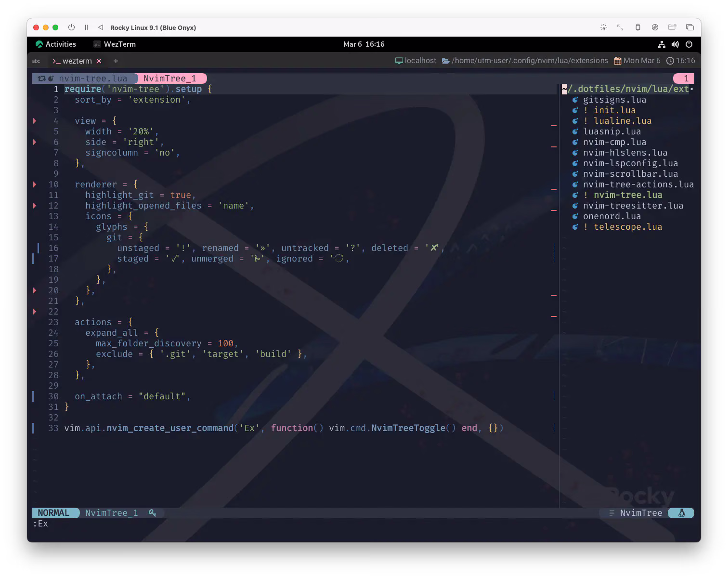
Task: Open init.lua in the file tree
Action: [614, 110]
